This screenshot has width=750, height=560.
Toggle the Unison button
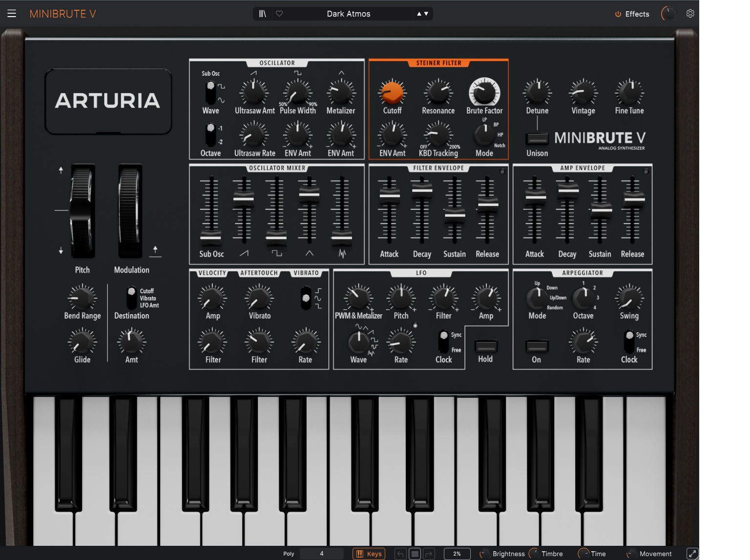[537, 139]
